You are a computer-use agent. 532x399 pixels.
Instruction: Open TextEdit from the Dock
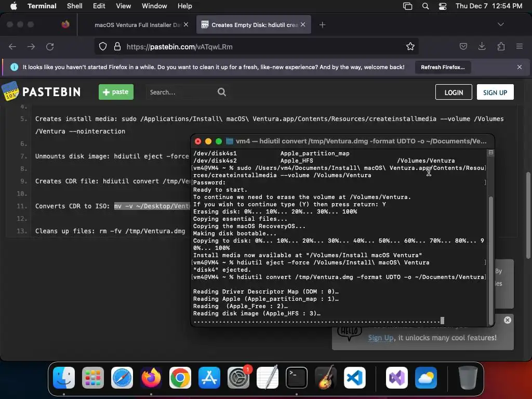tap(268, 378)
